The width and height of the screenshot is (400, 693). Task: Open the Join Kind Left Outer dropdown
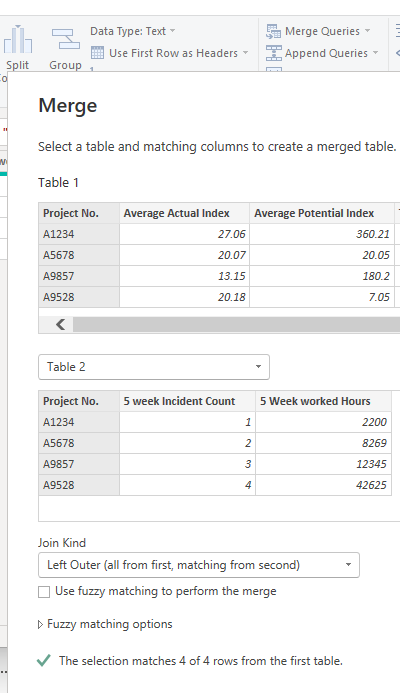(x=199, y=565)
